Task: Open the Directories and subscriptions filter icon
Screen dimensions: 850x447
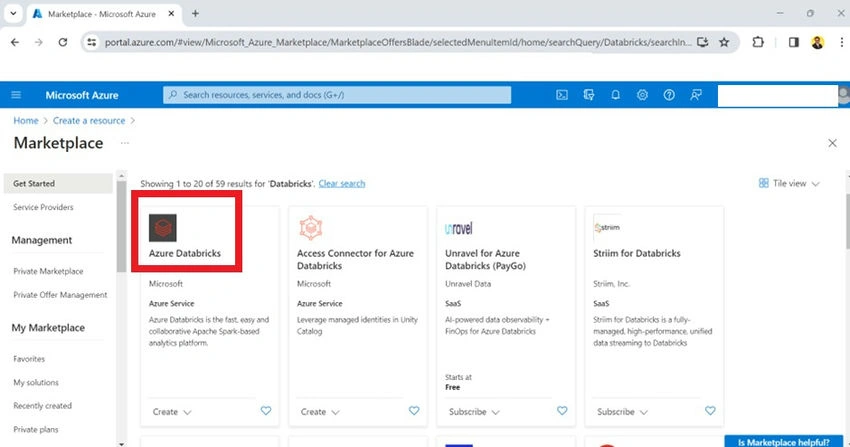Action: click(589, 95)
